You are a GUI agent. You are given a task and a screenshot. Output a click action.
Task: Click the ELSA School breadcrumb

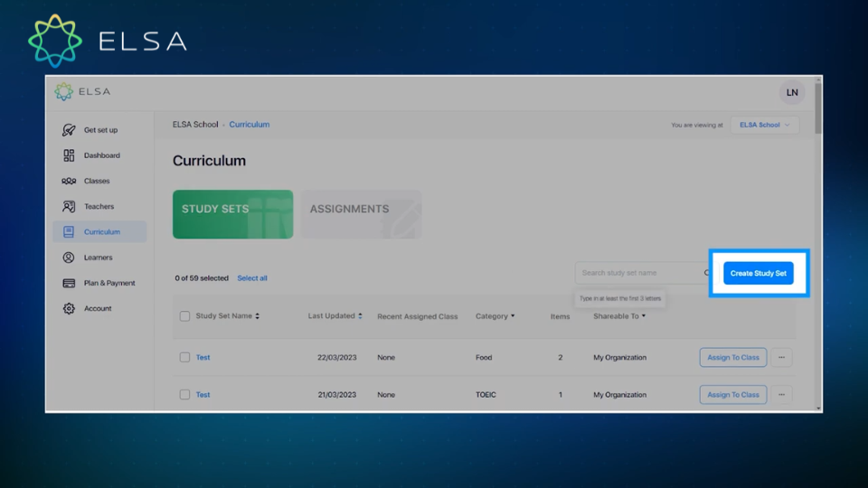(x=195, y=125)
